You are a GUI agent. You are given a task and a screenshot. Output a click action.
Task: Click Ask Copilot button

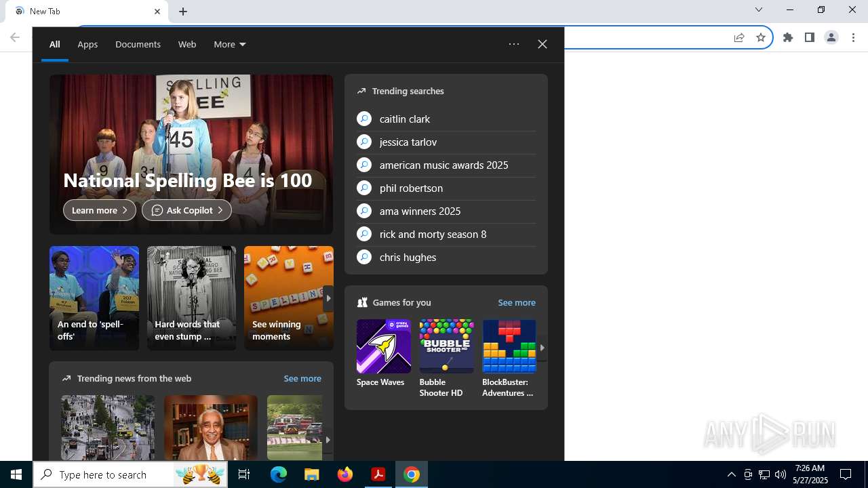[186, 210]
